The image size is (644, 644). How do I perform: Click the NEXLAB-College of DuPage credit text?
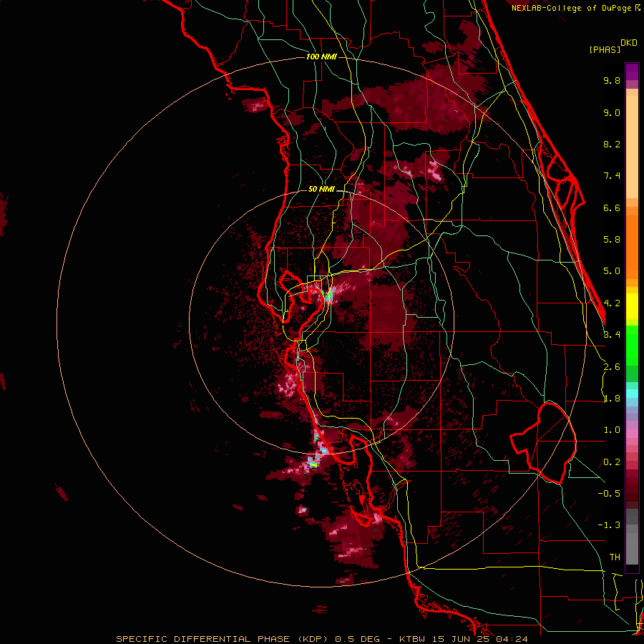pyautogui.click(x=571, y=8)
